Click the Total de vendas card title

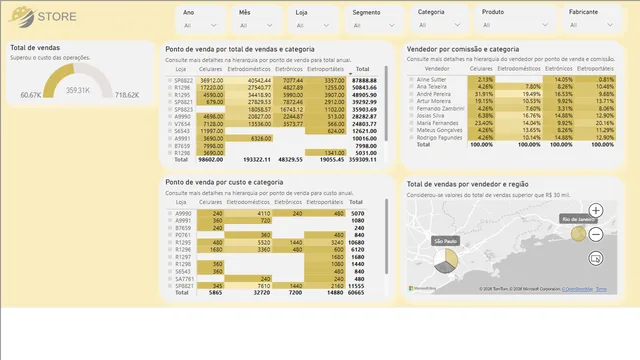35,48
